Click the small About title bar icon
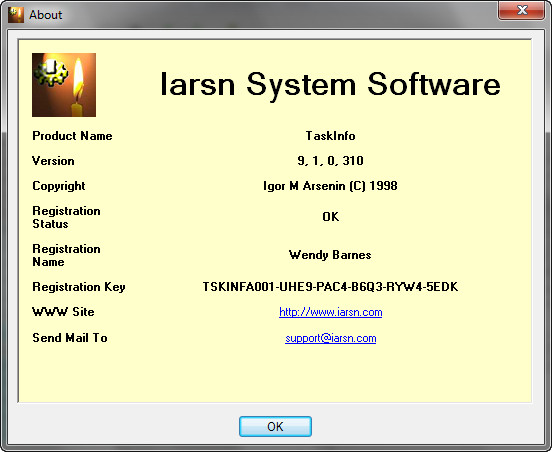552x452 pixels. 16,15
